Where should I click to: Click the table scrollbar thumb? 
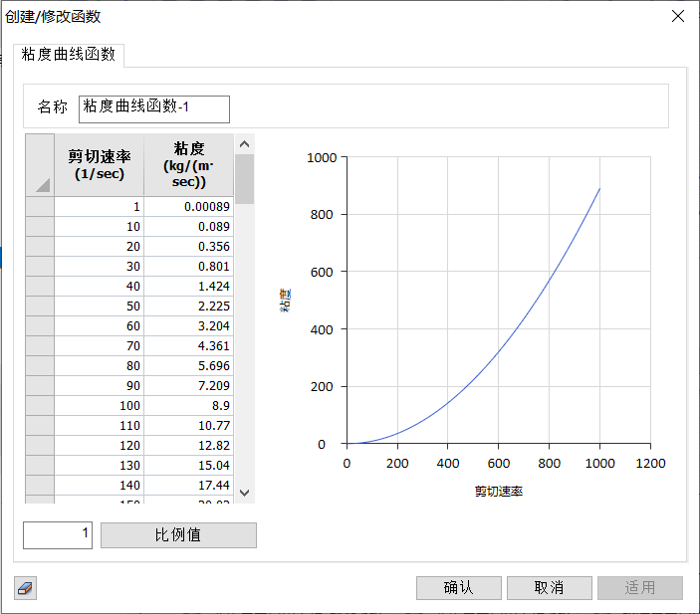[244, 179]
